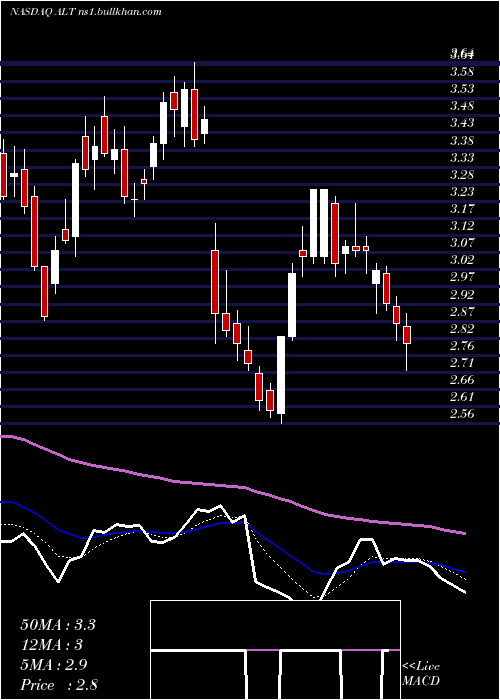Click the MACD histogram box
Viewport: 500px width, 700px height.
tap(275, 650)
